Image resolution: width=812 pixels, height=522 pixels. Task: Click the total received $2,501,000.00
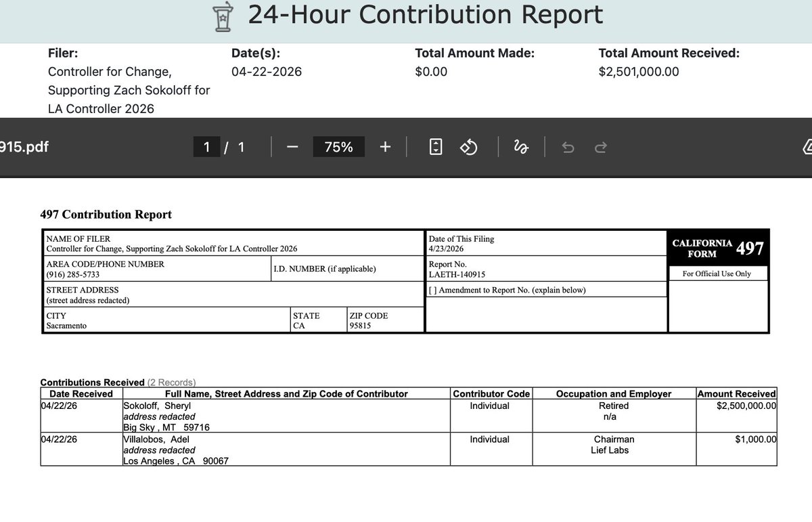point(639,72)
